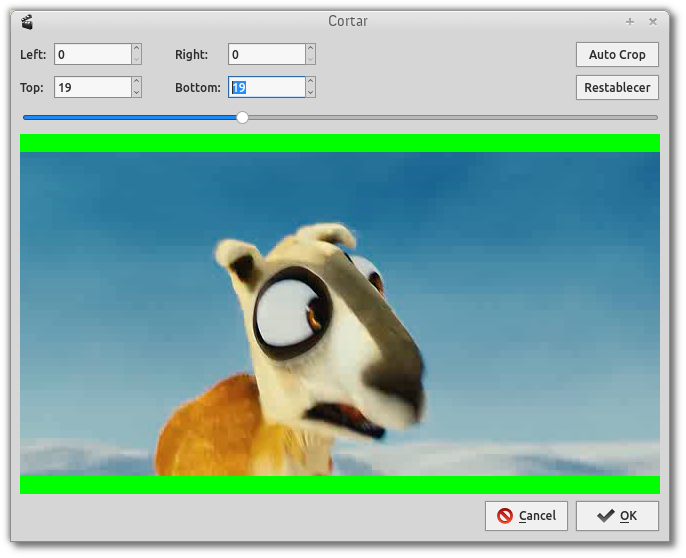Decrease Right value with down arrow
686x558 pixels.
310,60
